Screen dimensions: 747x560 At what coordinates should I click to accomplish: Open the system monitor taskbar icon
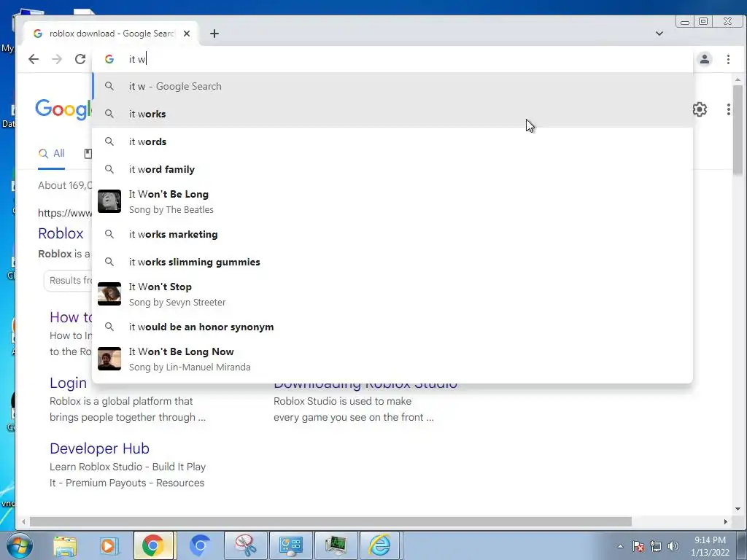(336, 545)
